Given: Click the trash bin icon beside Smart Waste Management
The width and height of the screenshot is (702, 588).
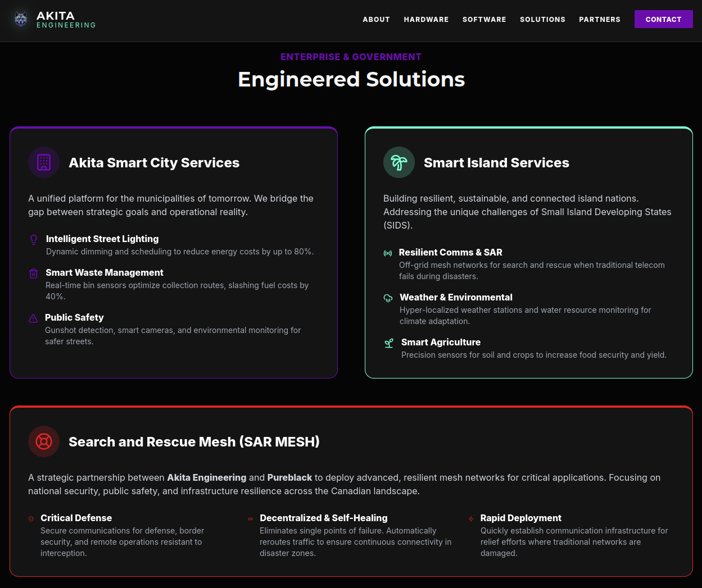Looking at the screenshot, I should (x=34, y=274).
